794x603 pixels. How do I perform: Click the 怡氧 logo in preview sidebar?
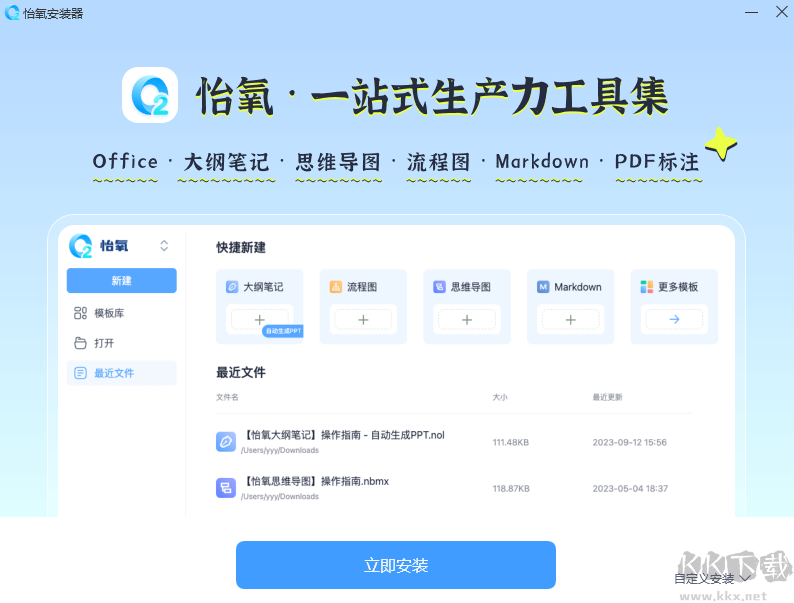coord(81,246)
